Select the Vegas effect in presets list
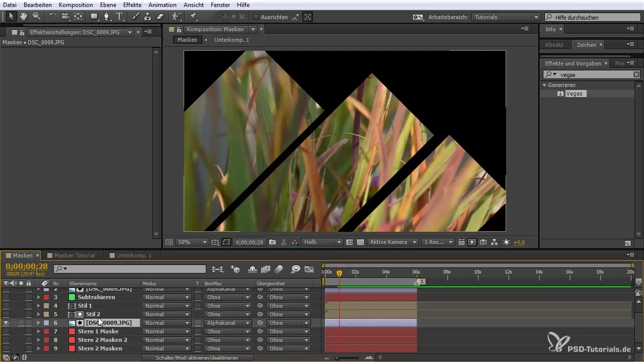Viewport: 644px width, 362px height. pos(575,94)
